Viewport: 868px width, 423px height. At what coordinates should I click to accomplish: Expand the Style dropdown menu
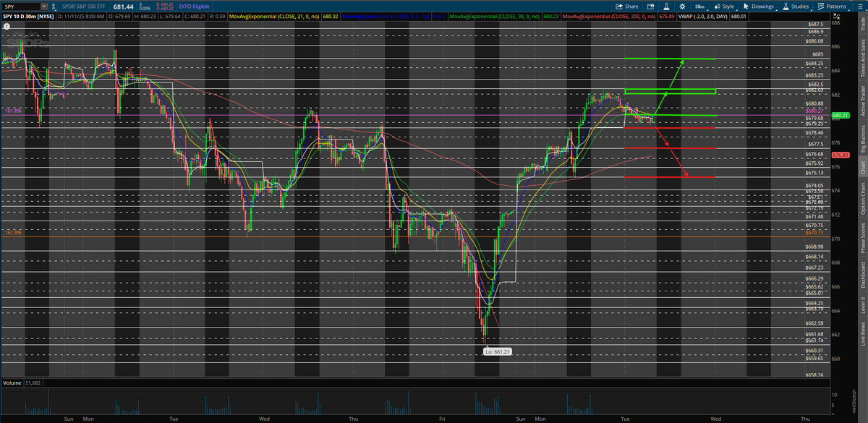coord(724,6)
